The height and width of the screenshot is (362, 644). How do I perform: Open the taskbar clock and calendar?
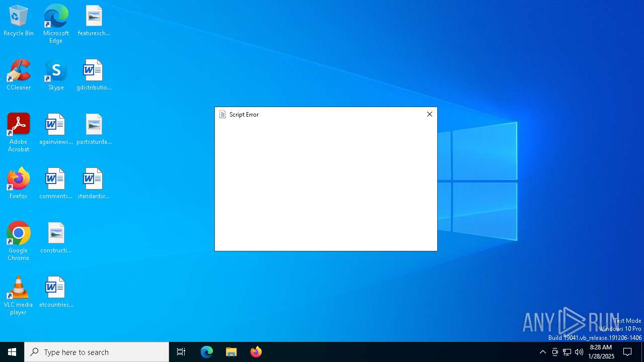(601, 352)
